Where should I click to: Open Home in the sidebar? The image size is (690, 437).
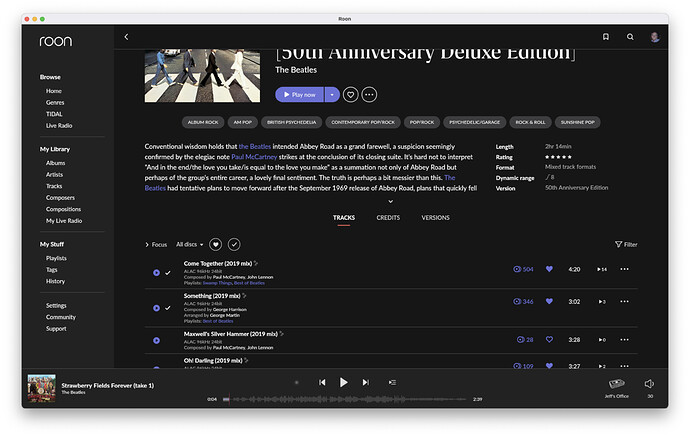tap(54, 91)
